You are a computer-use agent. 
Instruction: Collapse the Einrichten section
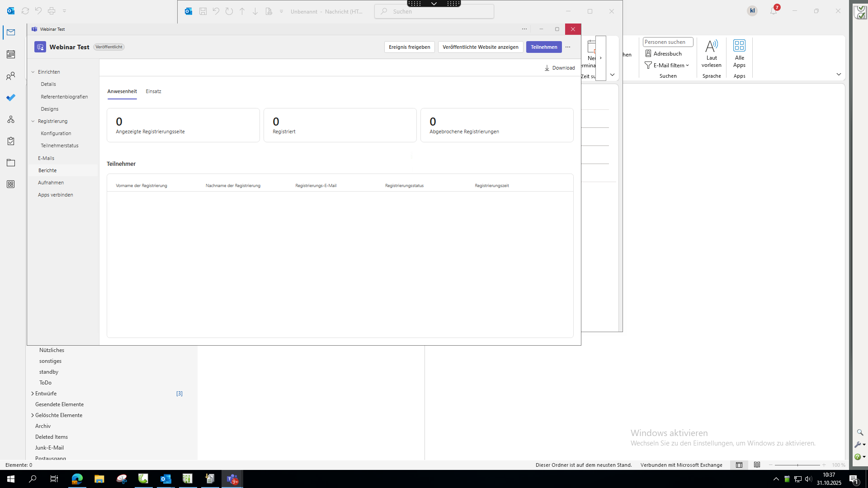click(33, 72)
